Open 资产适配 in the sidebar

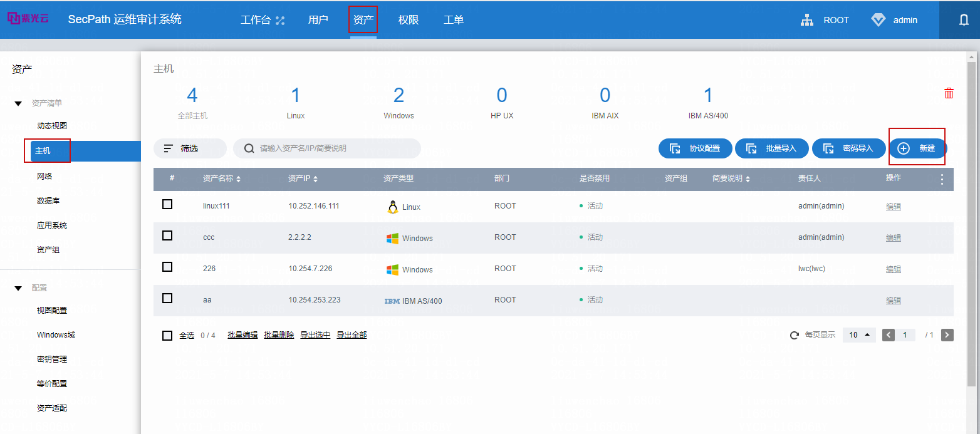click(x=52, y=408)
